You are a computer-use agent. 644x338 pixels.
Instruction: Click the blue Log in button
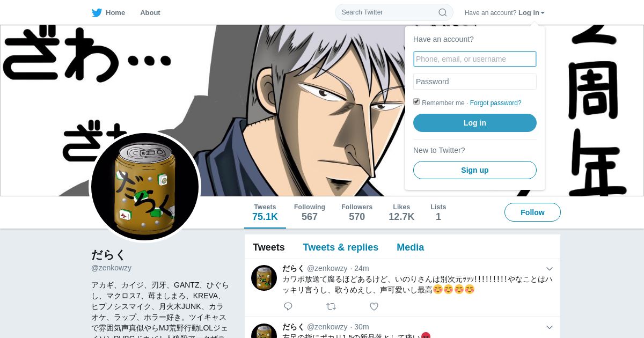(x=475, y=123)
